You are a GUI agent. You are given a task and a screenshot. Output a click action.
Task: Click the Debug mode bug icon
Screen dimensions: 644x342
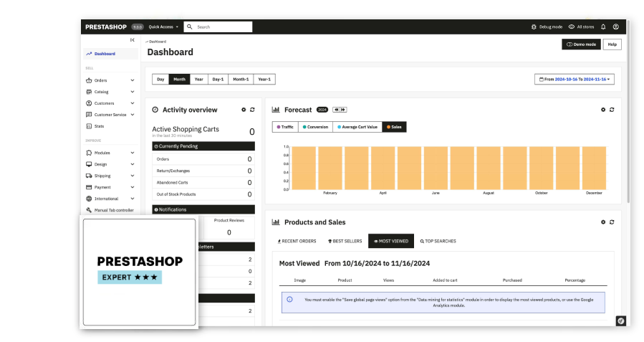click(x=534, y=27)
